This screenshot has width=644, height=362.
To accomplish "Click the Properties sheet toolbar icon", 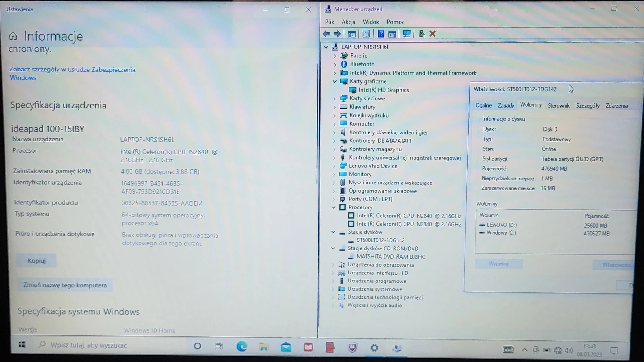I will click(x=366, y=34).
